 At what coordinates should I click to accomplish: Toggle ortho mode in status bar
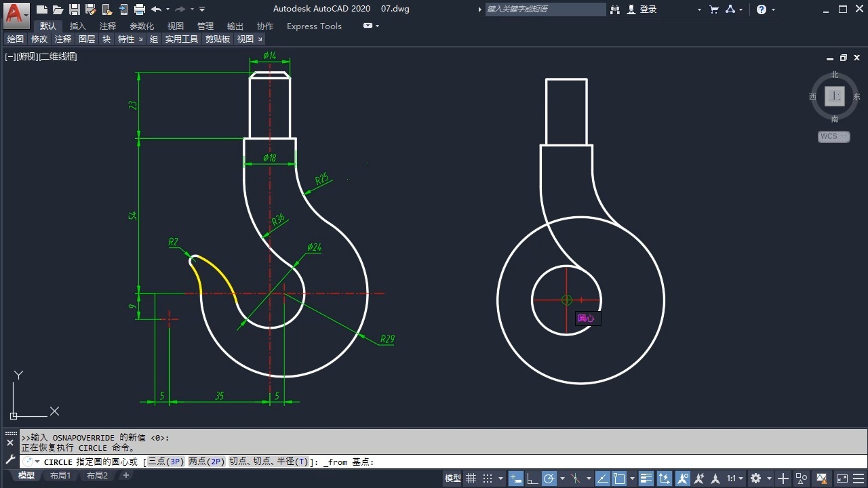532,478
